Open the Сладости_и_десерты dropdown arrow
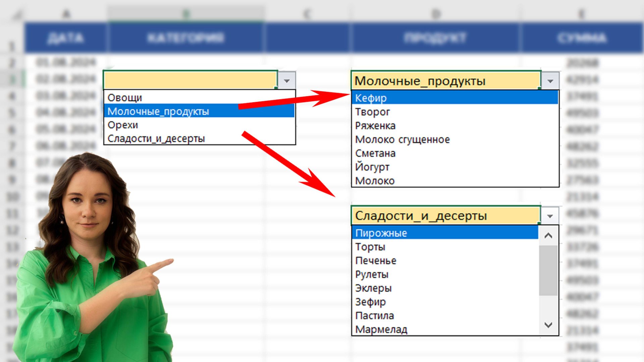This screenshot has width=644, height=362. click(x=550, y=216)
